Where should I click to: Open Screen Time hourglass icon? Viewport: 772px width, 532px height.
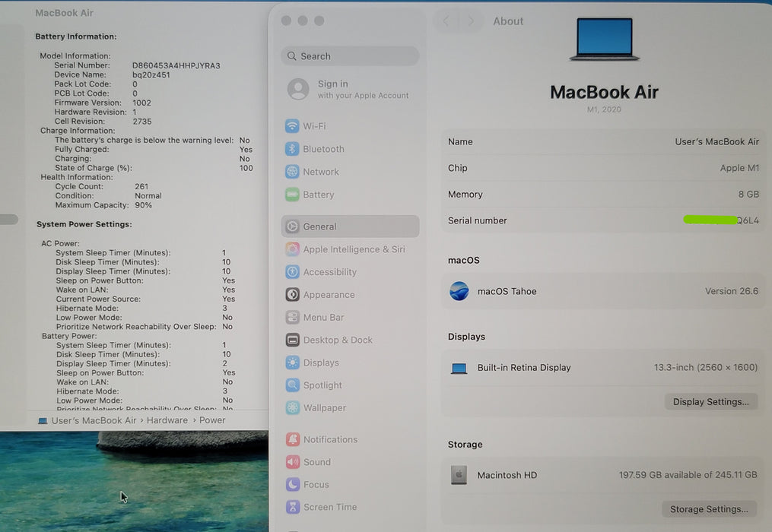tap(293, 507)
